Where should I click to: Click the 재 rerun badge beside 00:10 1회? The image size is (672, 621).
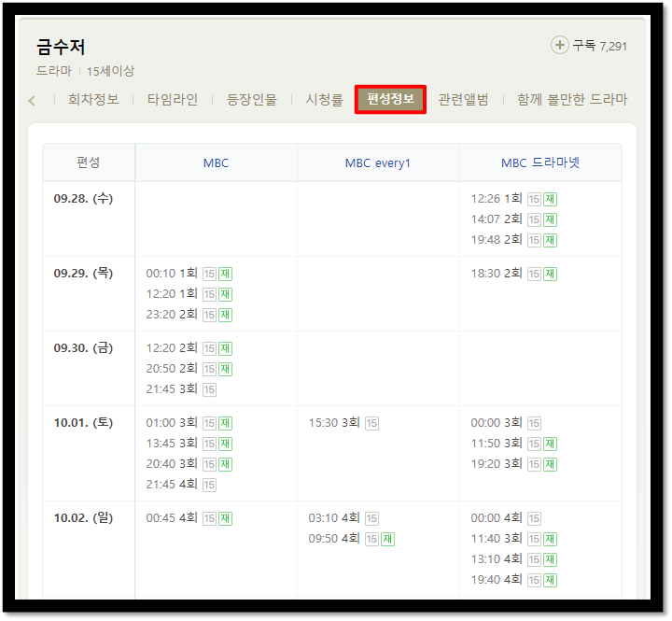click(226, 274)
